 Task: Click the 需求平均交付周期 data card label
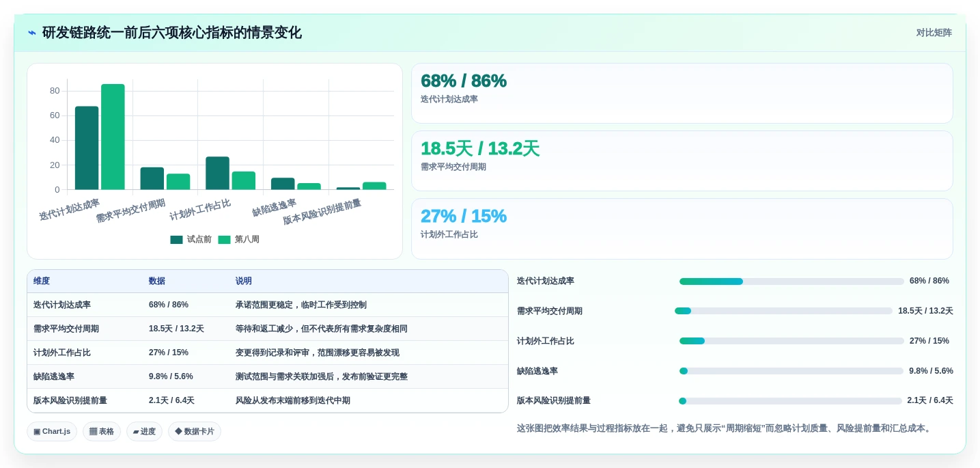pyautogui.click(x=453, y=167)
